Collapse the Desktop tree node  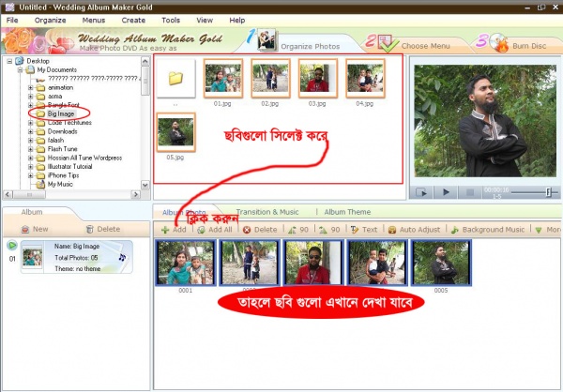[x=9, y=61]
